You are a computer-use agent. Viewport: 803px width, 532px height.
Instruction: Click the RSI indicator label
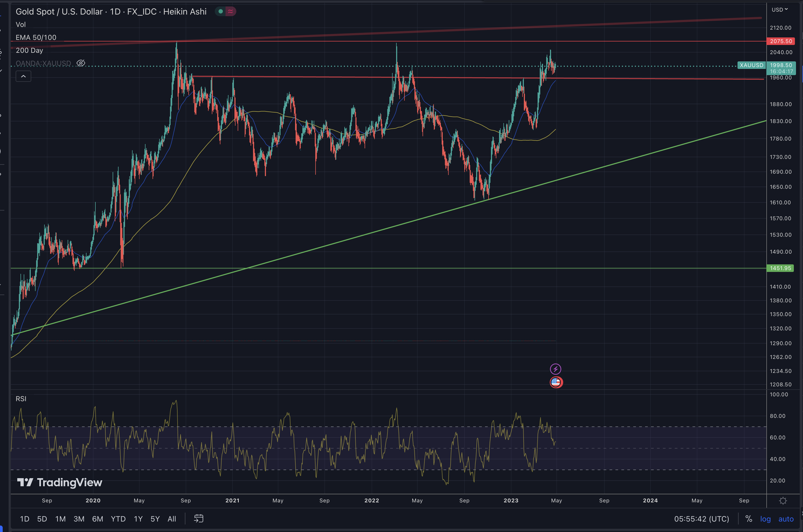click(x=21, y=399)
